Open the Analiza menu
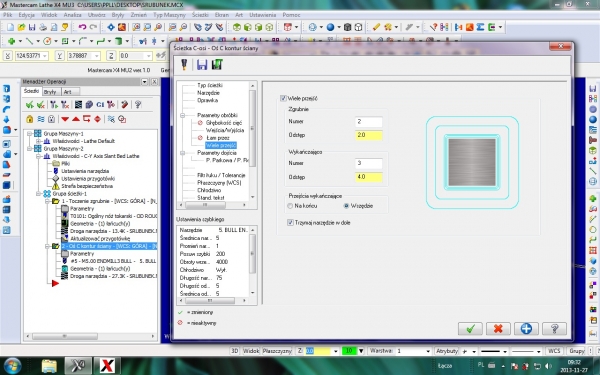 coord(72,15)
